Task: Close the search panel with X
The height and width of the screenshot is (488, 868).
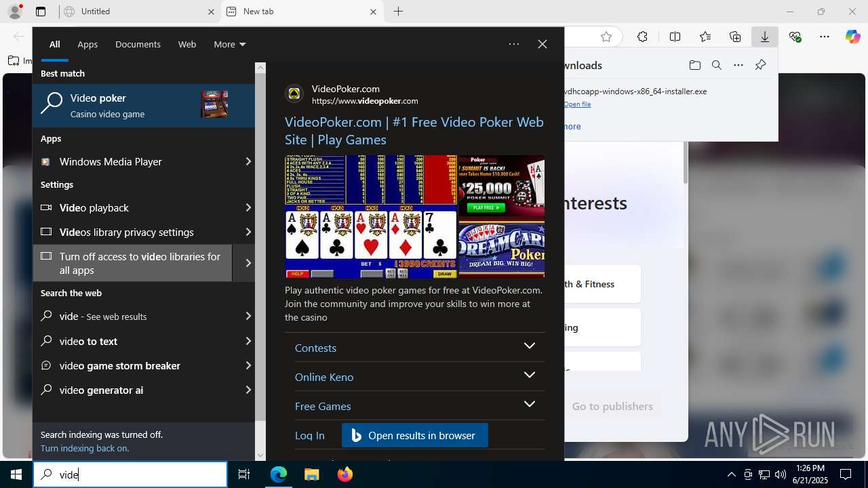Action: coord(542,44)
